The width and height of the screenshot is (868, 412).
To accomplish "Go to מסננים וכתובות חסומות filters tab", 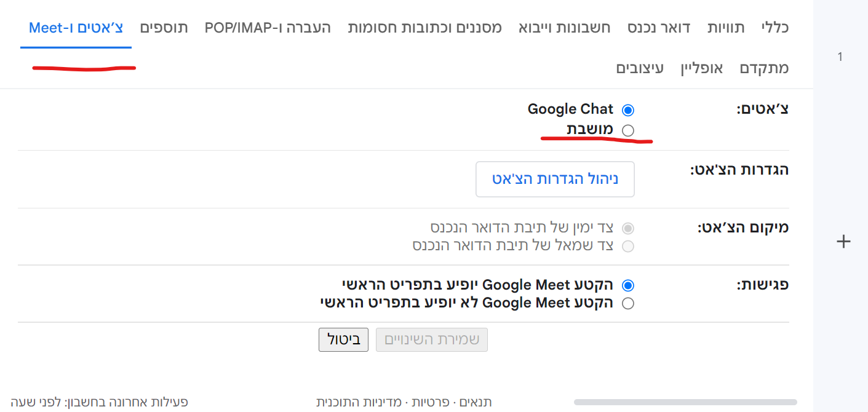I will point(424,28).
